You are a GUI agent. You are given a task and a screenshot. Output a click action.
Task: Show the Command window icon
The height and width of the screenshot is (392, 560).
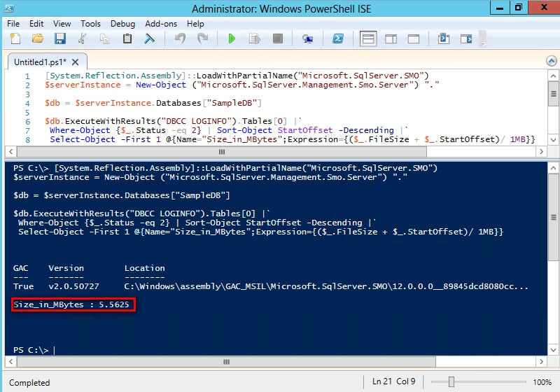pos(444,38)
